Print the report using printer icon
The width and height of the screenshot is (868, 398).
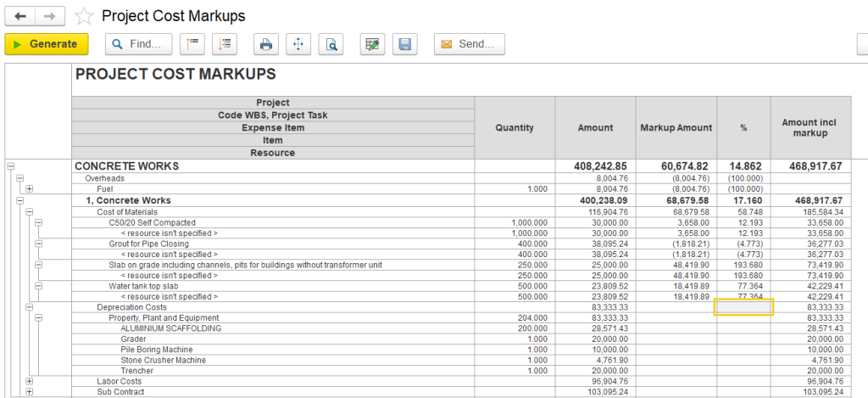tap(266, 44)
